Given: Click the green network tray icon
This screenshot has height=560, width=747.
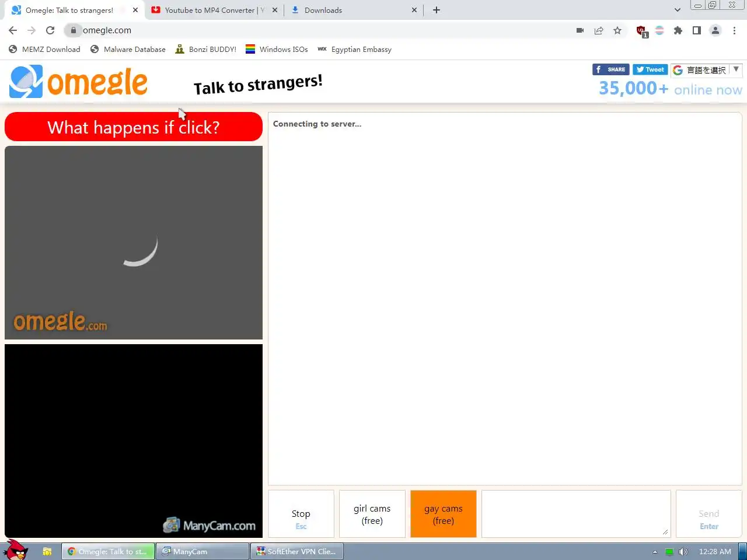Looking at the screenshot, I should (x=669, y=551).
